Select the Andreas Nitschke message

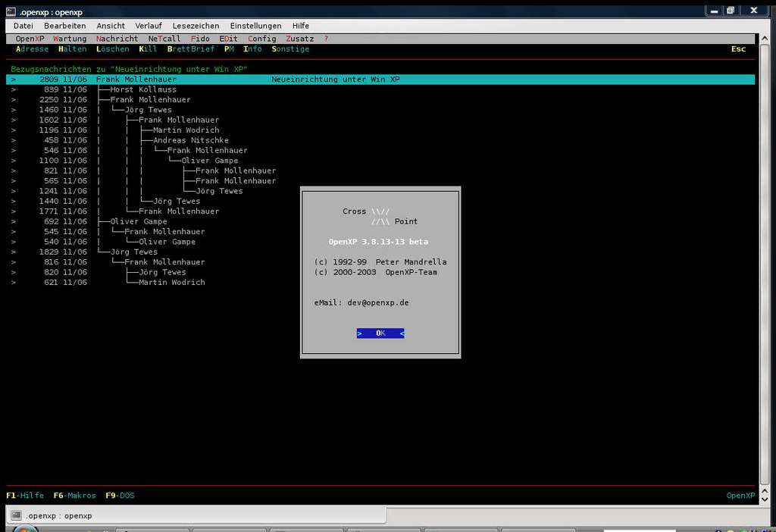(190, 140)
